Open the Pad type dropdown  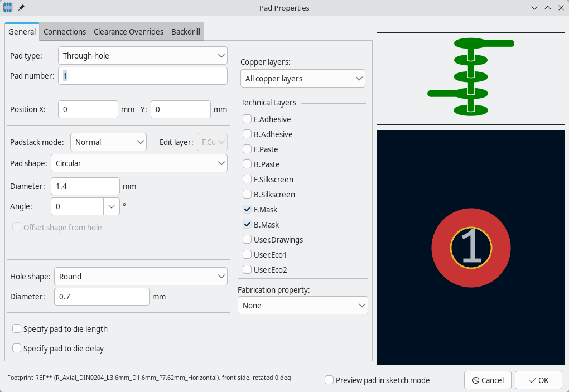pos(143,56)
